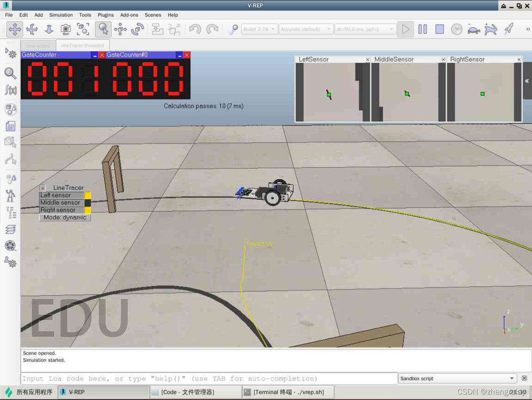Image resolution: width=532 pixels, height=400 pixels.
Task: Open simulation settings in sidebar
Action: click(11, 53)
